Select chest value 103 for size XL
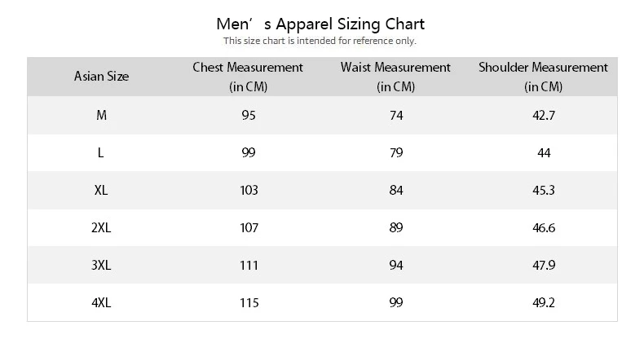Screen dimensions: 644x339 tap(249, 190)
